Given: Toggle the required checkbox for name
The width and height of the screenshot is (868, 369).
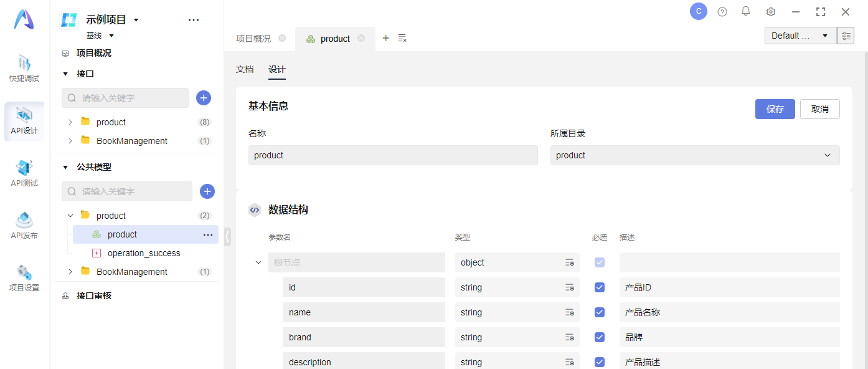Looking at the screenshot, I should point(600,312).
